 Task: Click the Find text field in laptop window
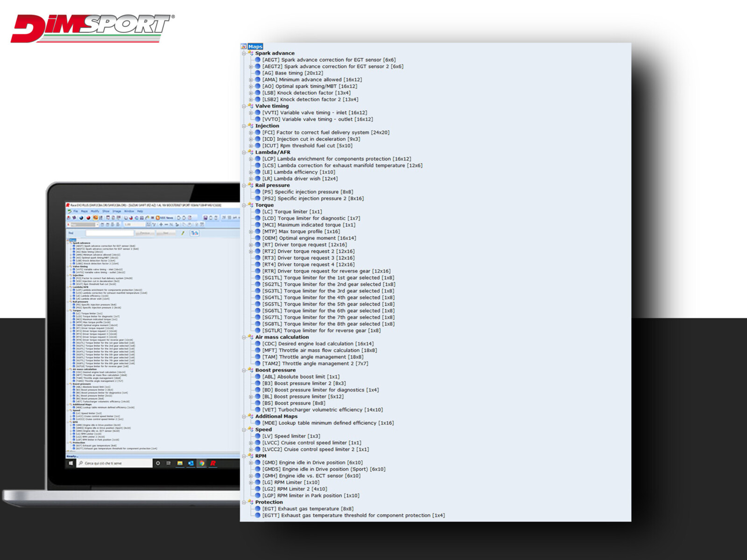[x=109, y=233]
